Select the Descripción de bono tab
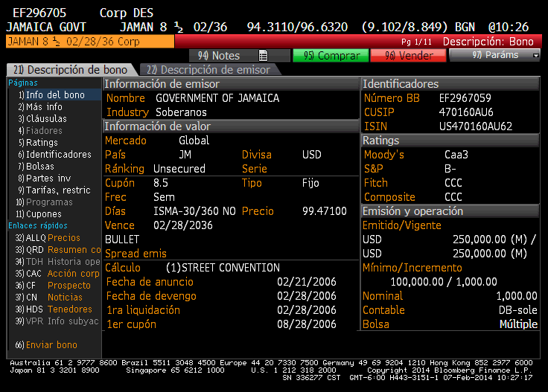This screenshot has width=548, height=392. [x=72, y=70]
